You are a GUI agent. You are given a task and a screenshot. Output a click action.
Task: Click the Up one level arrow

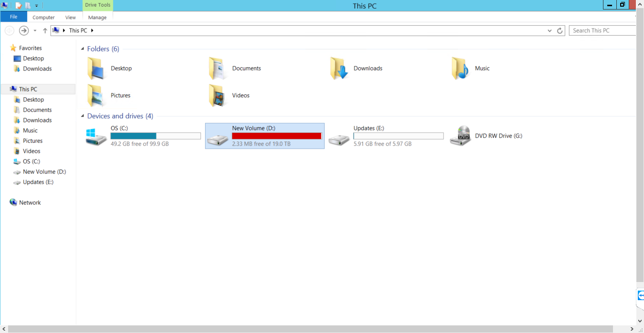point(45,30)
